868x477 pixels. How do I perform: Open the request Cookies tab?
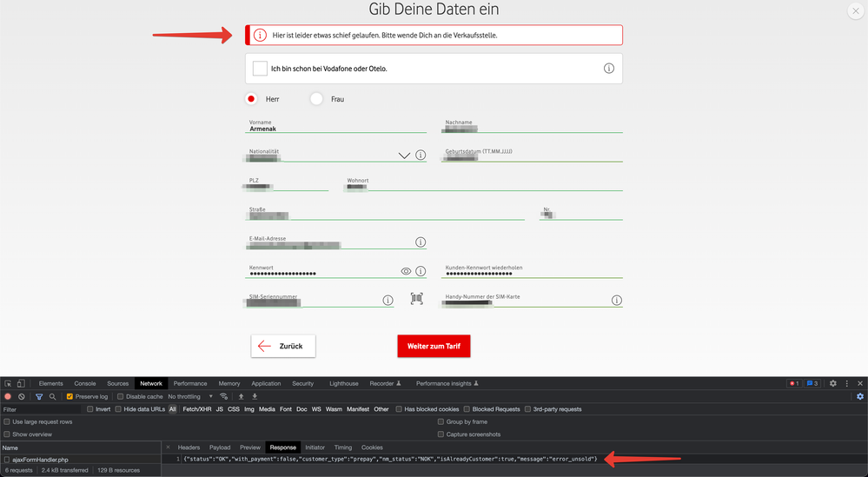372,447
